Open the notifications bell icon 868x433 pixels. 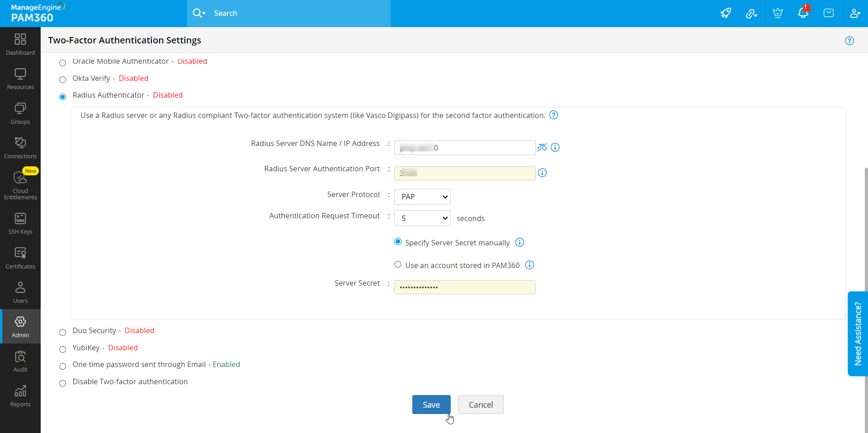coord(803,13)
